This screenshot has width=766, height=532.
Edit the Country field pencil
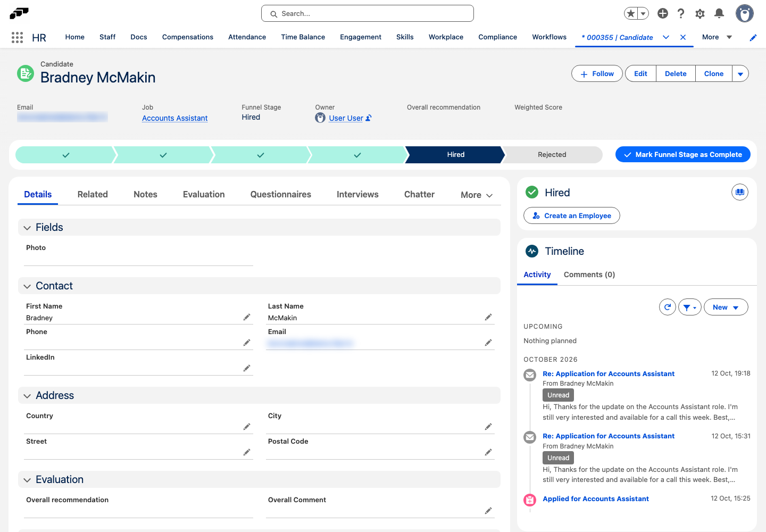click(247, 427)
